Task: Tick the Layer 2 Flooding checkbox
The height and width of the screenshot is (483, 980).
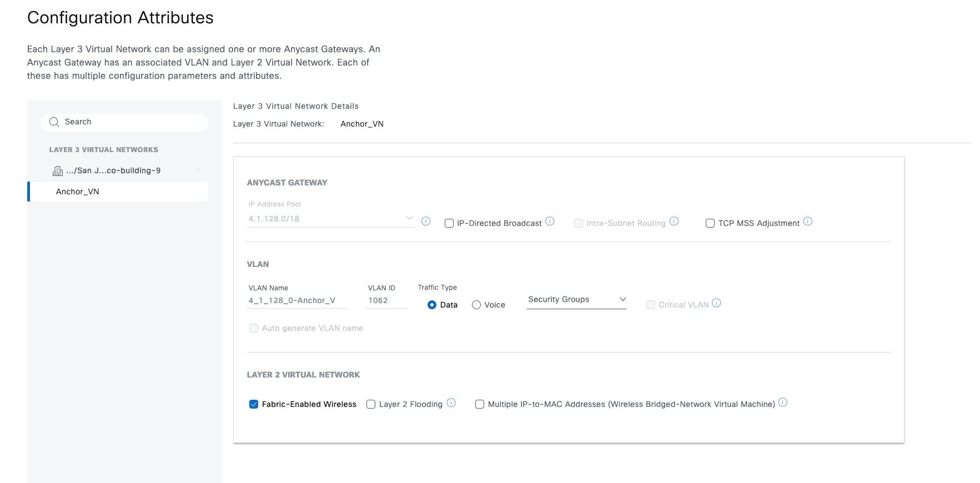Action: [371, 404]
